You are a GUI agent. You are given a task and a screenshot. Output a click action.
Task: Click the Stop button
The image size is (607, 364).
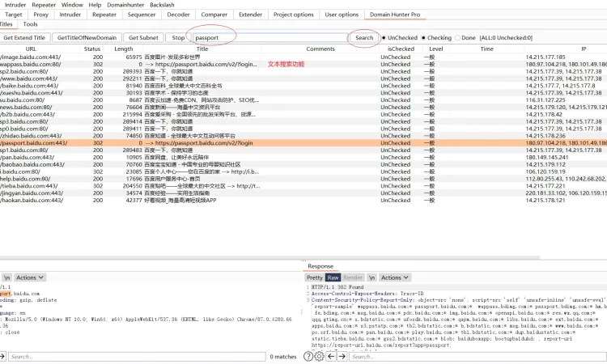[x=178, y=37]
